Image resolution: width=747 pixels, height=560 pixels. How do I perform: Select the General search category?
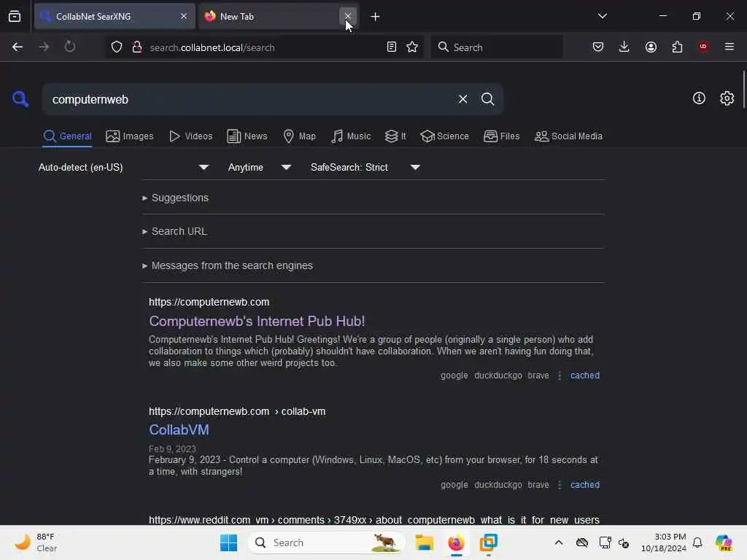[x=67, y=136]
